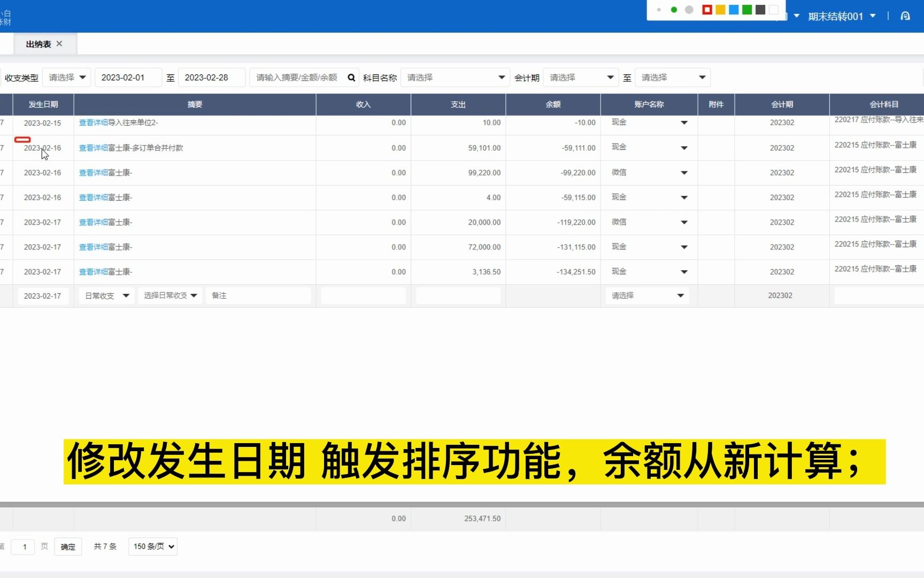This screenshot has height=578, width=924.
Task: Click the new-row 支出 input field
Action: pyautogui.click(x=458, y=295)
